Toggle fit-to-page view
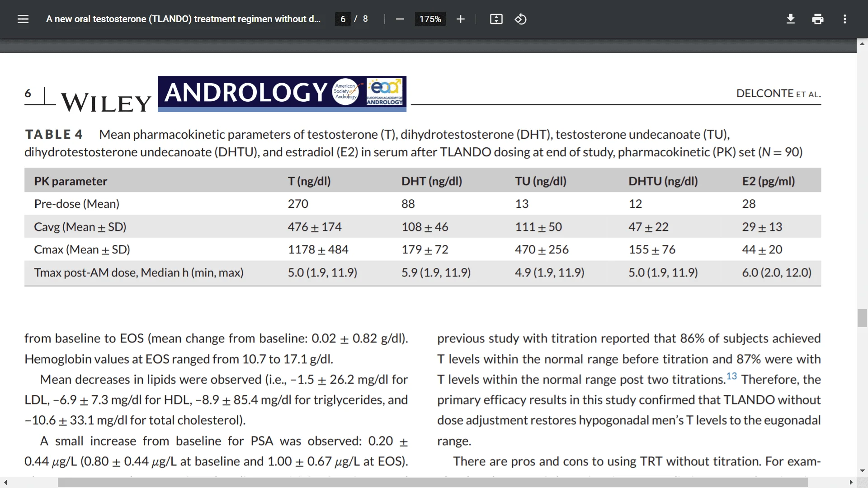The width and height of the screenshot is (868, 488). click(x=496, y=19)
